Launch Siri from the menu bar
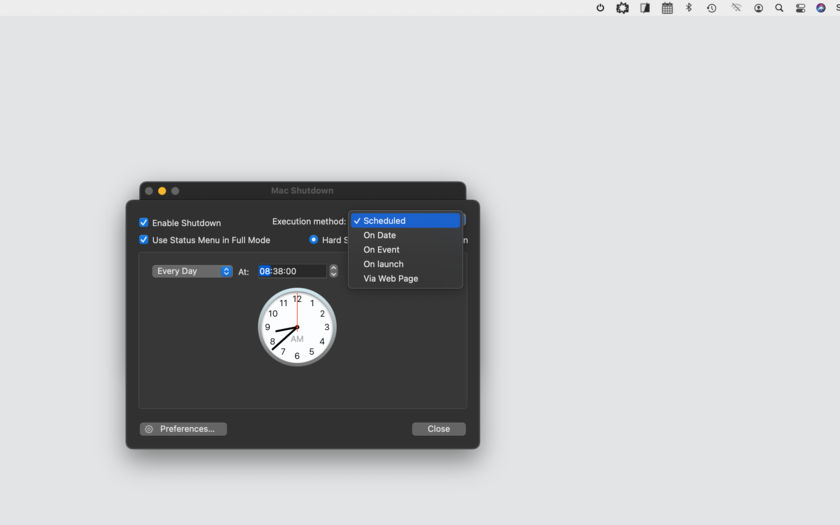Image resolution: width=840 pixels, height=525 pixels. click(x=821, y=8)
